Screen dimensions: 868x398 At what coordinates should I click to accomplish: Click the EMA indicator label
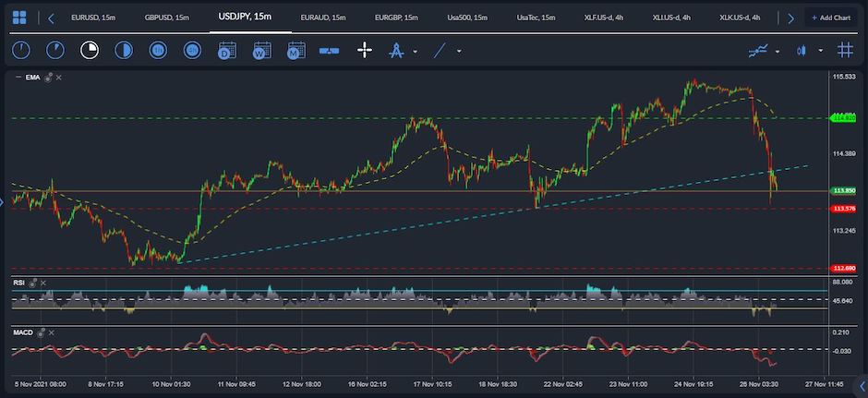[x=32, y=78]
